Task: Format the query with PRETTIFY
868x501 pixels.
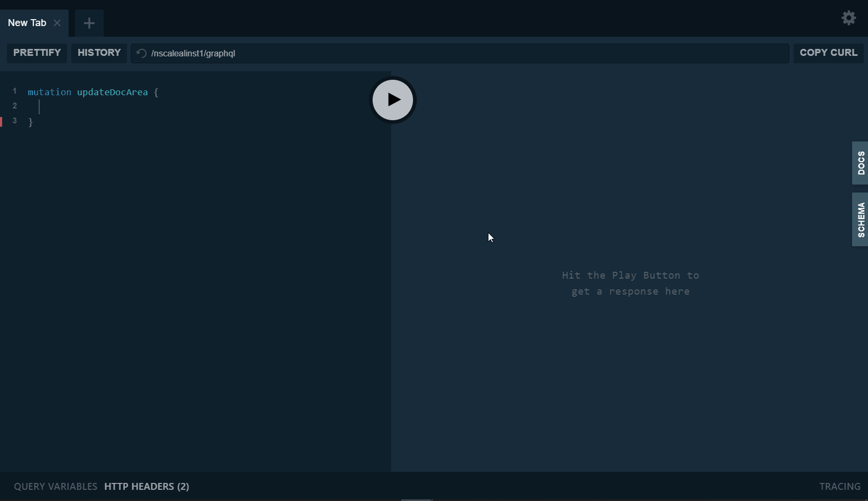Action: click(37, 53)
